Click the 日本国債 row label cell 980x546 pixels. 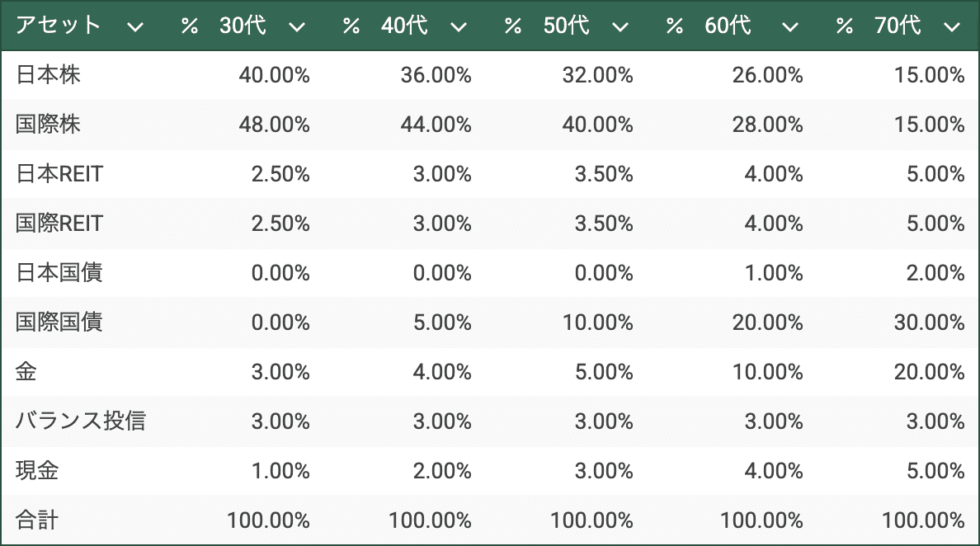point(59,274)
